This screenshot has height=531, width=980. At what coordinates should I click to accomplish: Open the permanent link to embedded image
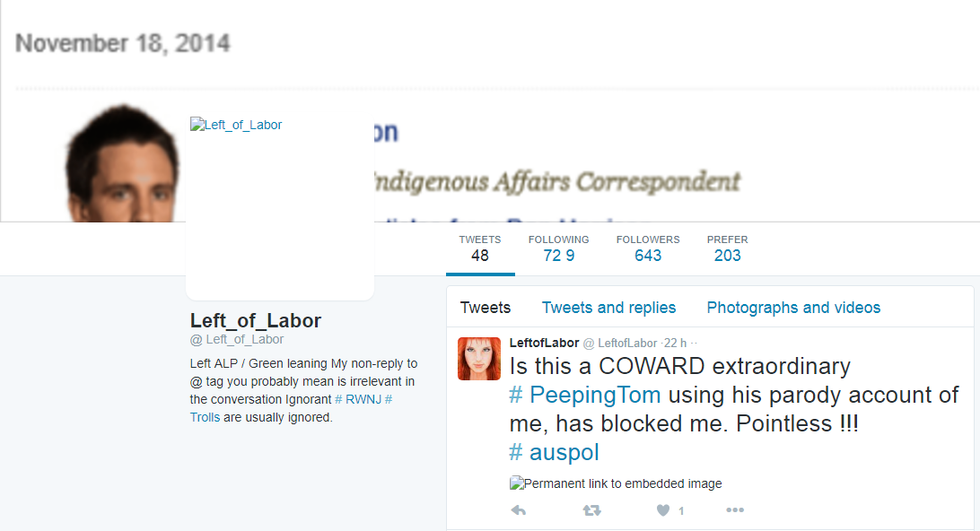tap(616, 483)
